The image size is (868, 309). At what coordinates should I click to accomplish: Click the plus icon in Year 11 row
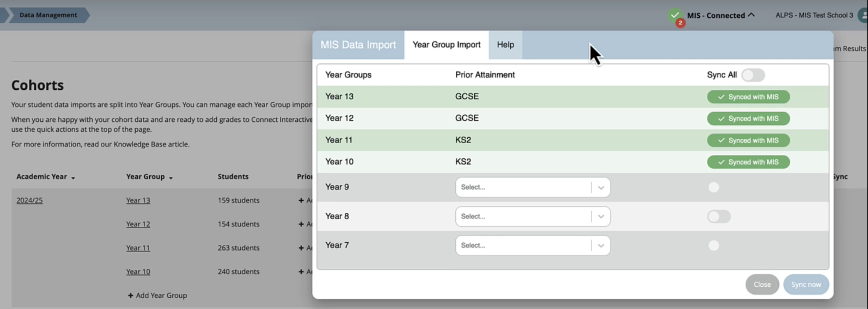[x=301, y=248]
